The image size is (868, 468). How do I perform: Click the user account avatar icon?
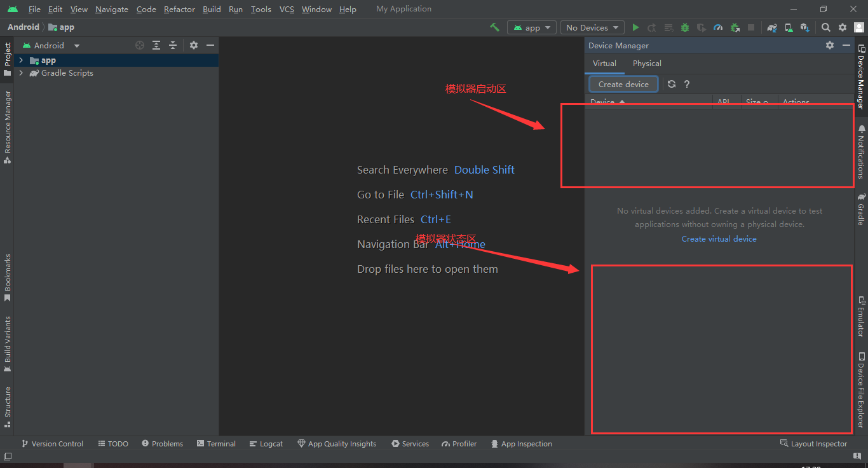(859, 27)
